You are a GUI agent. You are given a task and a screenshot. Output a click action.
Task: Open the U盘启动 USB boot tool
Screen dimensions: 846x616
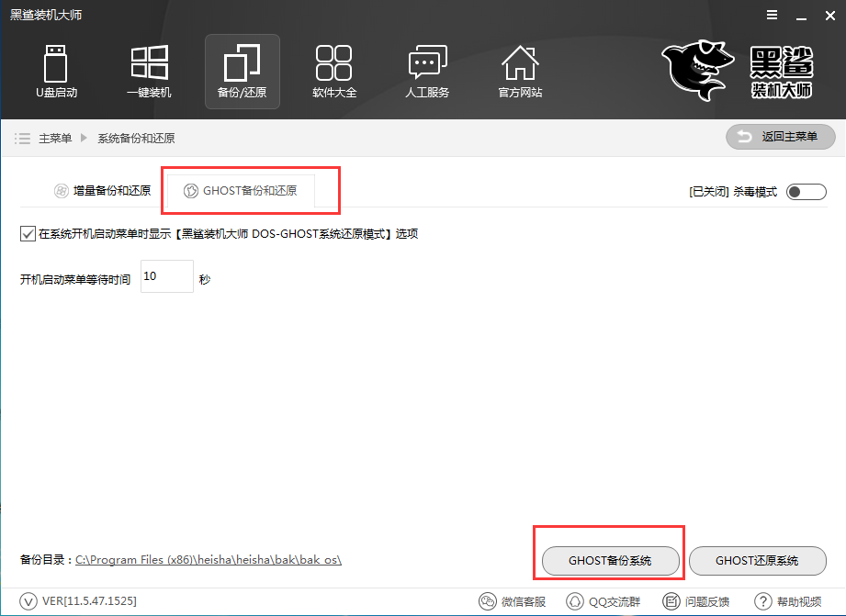(x=56, y=72)
